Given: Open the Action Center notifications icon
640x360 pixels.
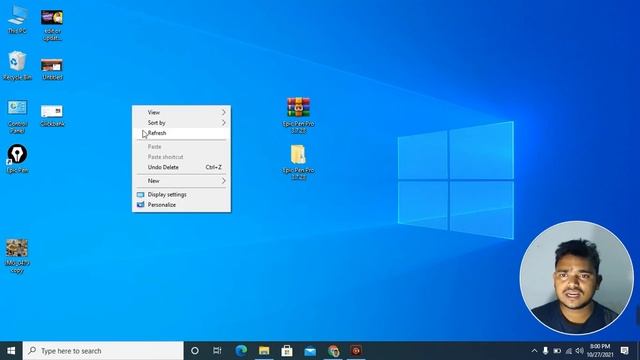Looking at the screenshot, I should (x=624, y=351).
